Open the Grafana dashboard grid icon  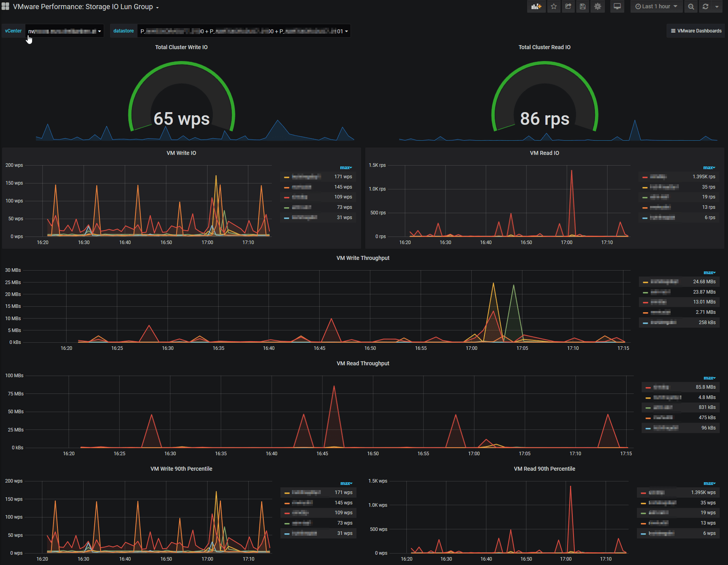click(6, 7)
